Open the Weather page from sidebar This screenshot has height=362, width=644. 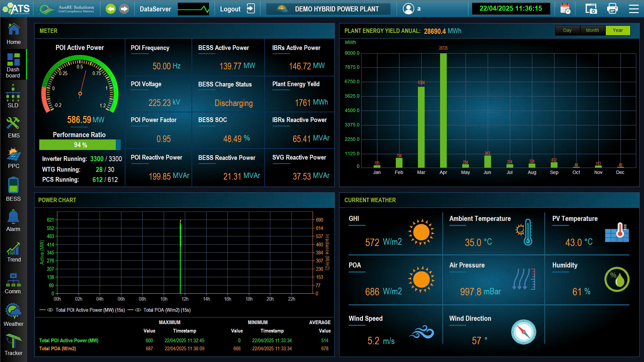coord(13,315)
